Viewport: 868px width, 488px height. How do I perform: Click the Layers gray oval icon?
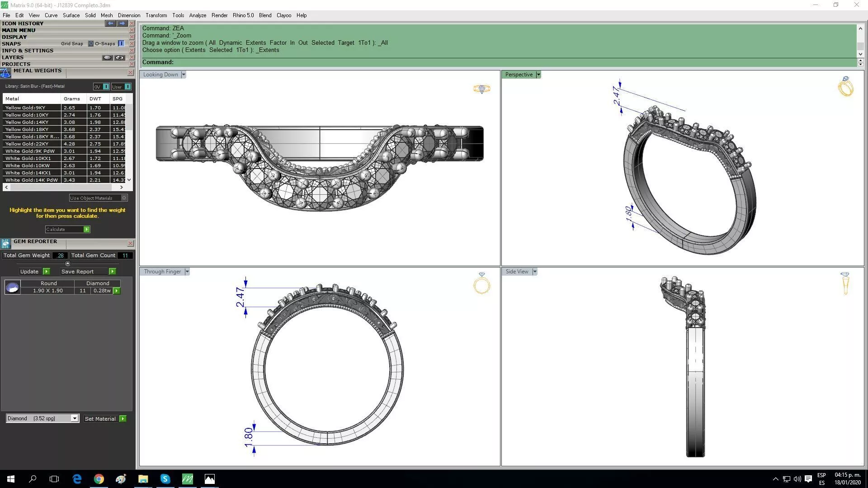pos(107,57)
